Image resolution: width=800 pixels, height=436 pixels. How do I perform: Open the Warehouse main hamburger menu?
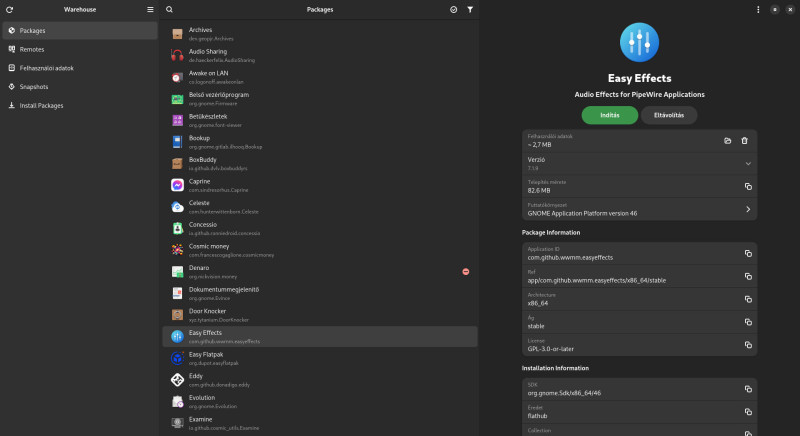[150, 10]
